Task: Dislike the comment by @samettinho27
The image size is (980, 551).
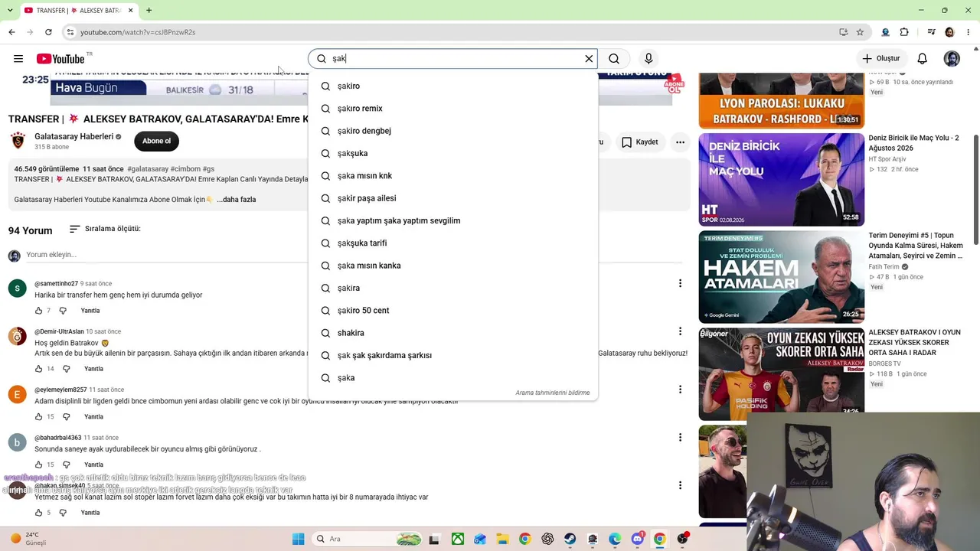Action: coord(63,311)
